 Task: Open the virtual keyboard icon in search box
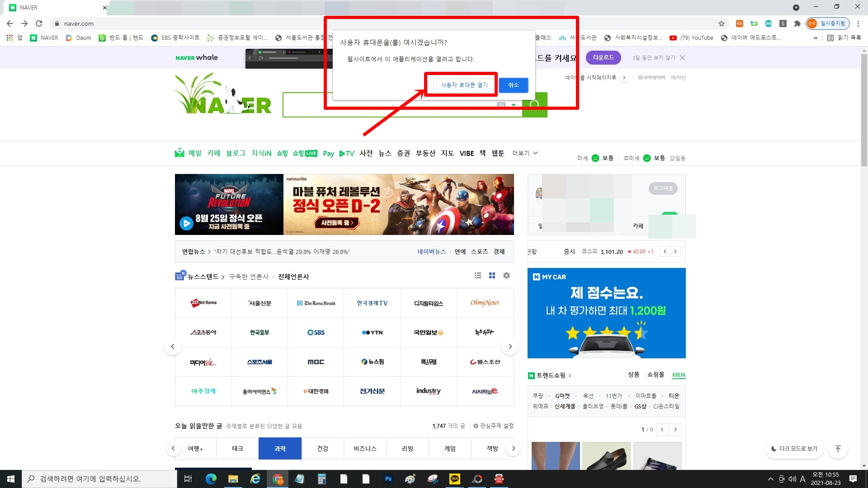tap(501, 105)
